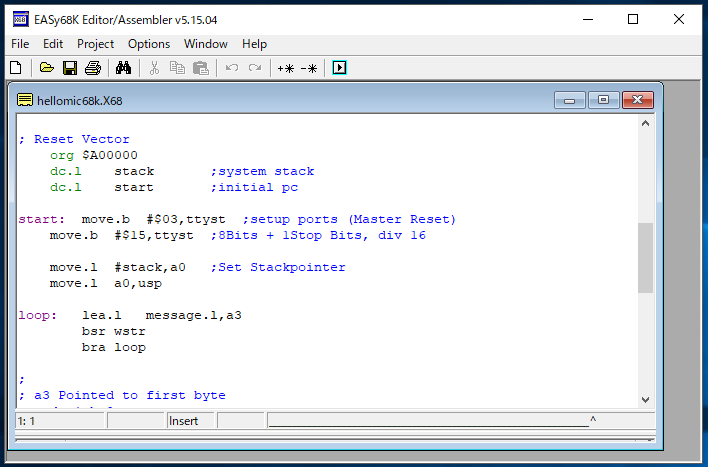The height and width of the screenshot is (467, 708).
Task: Remove comment markers with the -* button
Action: pyautogui.click(x=309, y=68)
